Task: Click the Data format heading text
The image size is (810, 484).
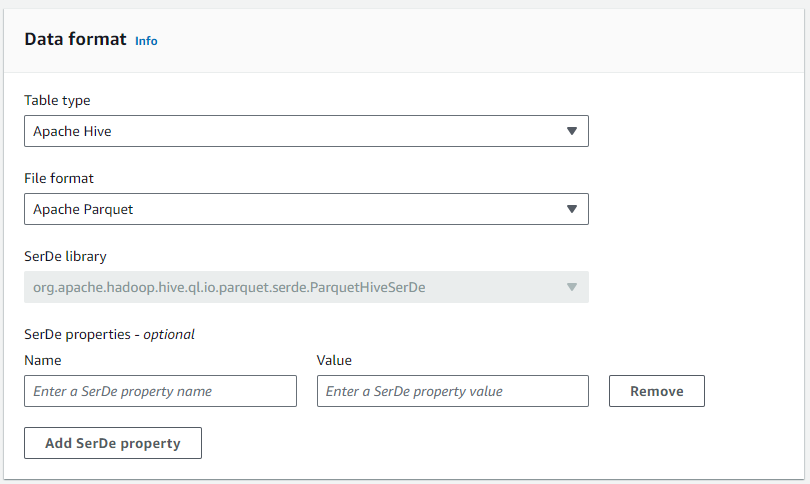Action: pos(76,40)
